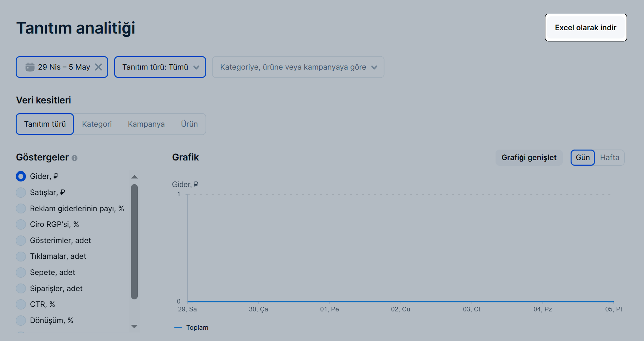Open the Tanıtım türü: Tümü dropdown
This screenshot has height=341, width=644.
pos(160,67)
